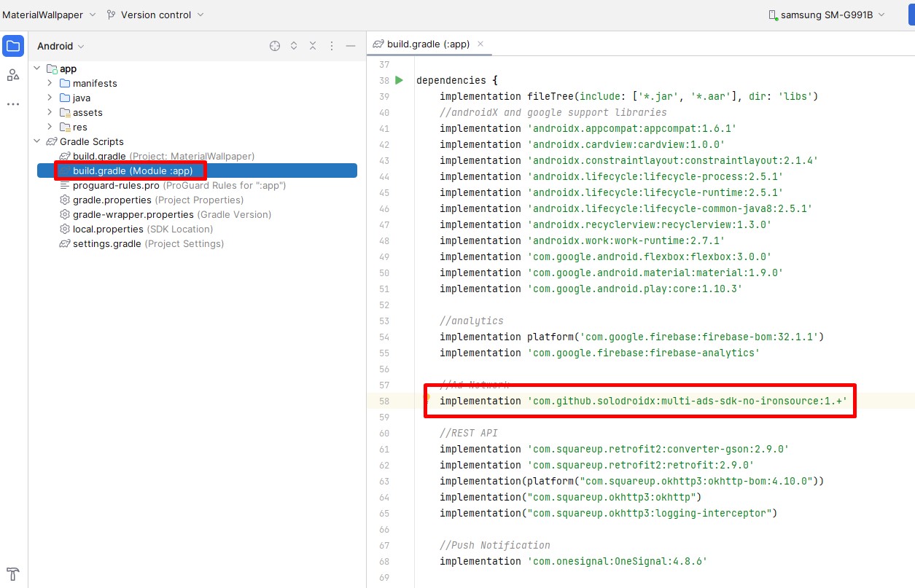Click the //Push Notification comment line
Screen dimensions: 915x588
(x=494, y=545)
